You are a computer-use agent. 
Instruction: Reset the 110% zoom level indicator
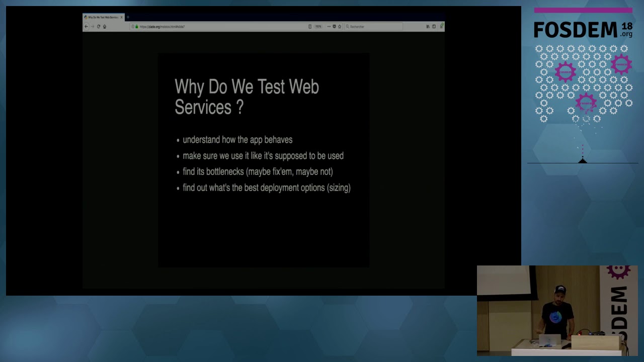click(x=318, y=27)
